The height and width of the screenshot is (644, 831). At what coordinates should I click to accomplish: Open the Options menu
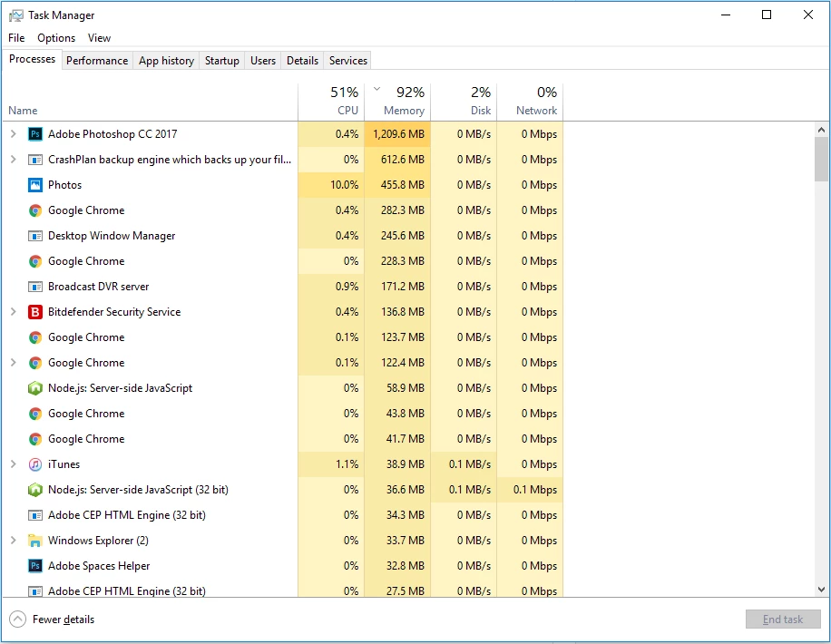[x=56, y=38]
